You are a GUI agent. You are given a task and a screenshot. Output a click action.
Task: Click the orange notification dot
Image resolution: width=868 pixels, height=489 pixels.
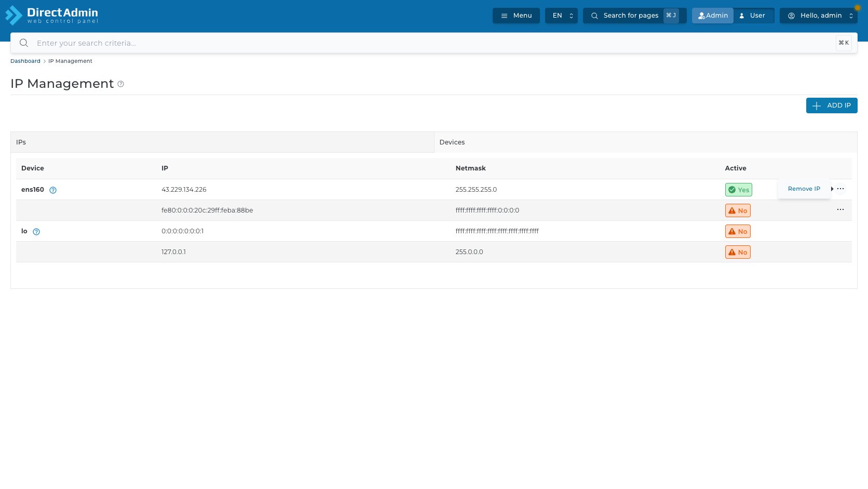857,8
